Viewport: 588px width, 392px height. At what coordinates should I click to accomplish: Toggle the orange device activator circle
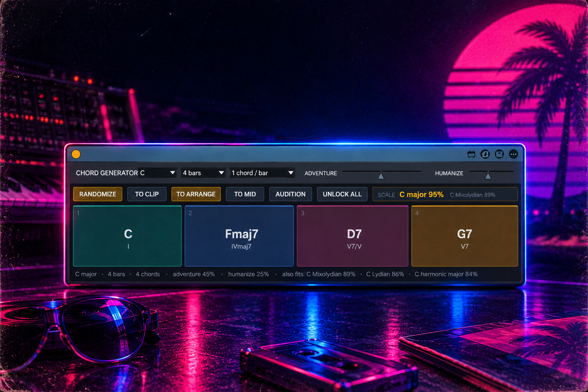pos(76,154)
